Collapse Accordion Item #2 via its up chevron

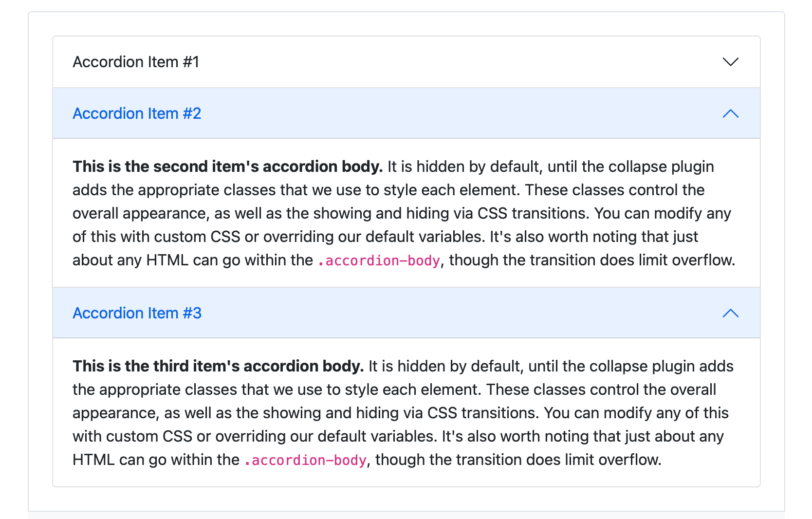coord(730,113)
